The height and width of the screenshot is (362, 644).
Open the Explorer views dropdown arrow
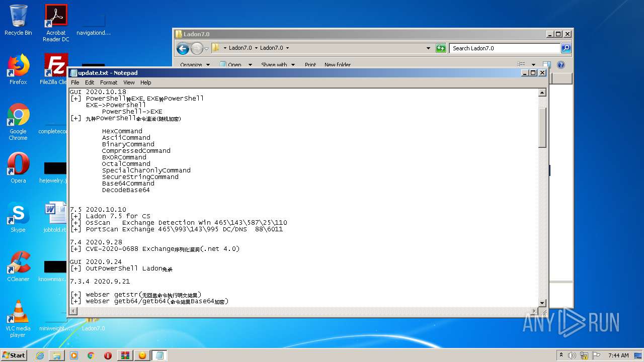[x=533, y=65]
